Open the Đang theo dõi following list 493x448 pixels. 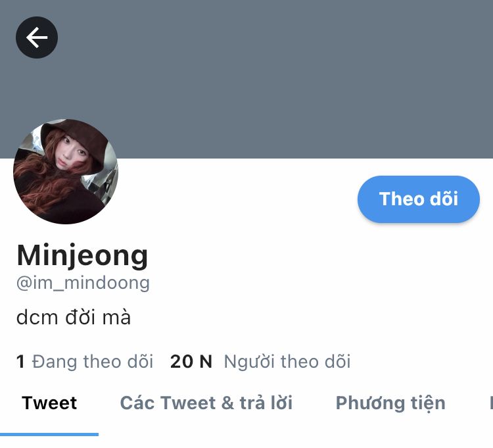pyautogui.click(x=93, y=361)
